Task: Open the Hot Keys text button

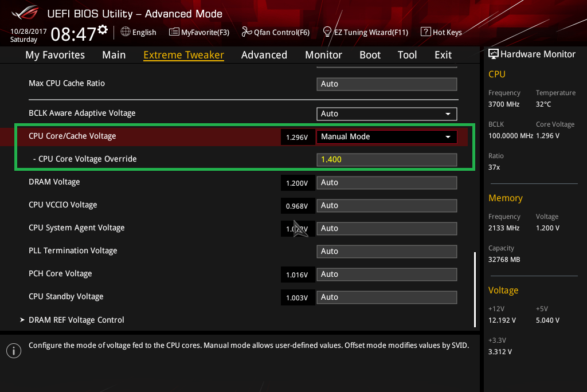Action: (x=447, y=33)
